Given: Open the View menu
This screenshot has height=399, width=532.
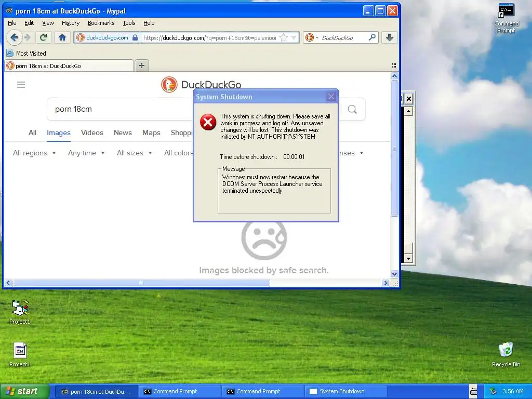Looking at the screenshot, I should point(48,23).
